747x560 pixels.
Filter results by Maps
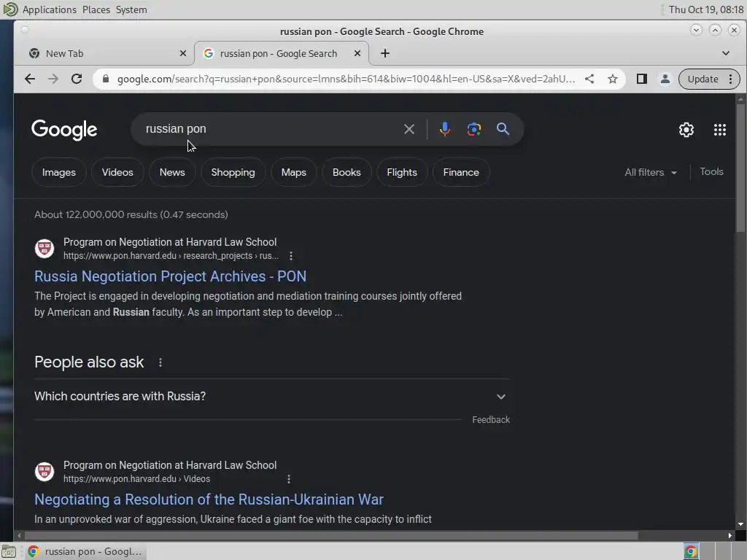point(293,172)
